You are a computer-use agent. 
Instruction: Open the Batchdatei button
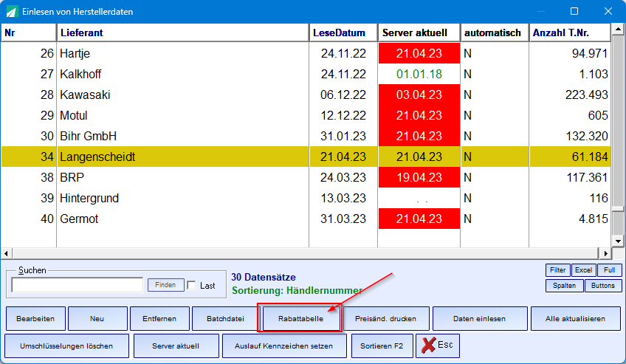pyautogui.click(x=225, y=318)
